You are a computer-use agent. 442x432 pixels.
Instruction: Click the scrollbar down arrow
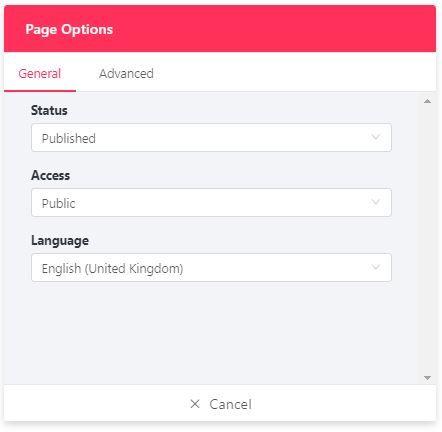[427, 378]
